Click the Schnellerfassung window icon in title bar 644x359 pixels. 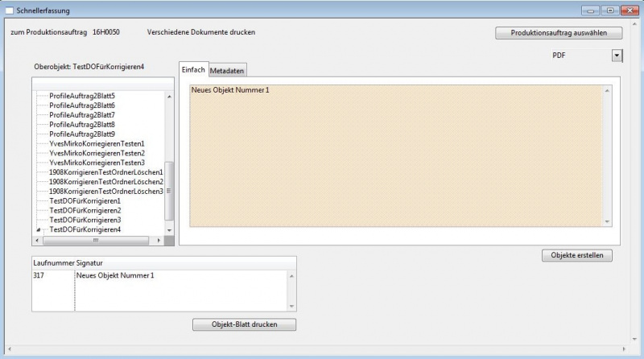pos(10,10)
